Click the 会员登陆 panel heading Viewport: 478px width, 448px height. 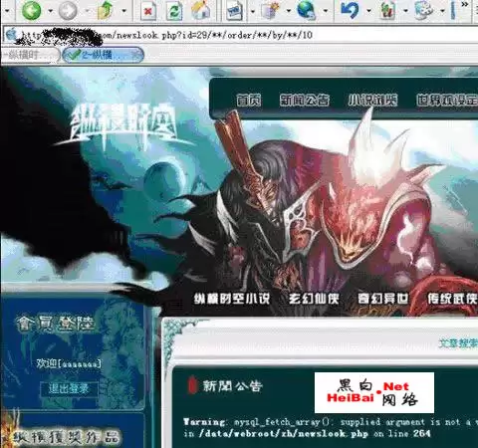(55, 324)
